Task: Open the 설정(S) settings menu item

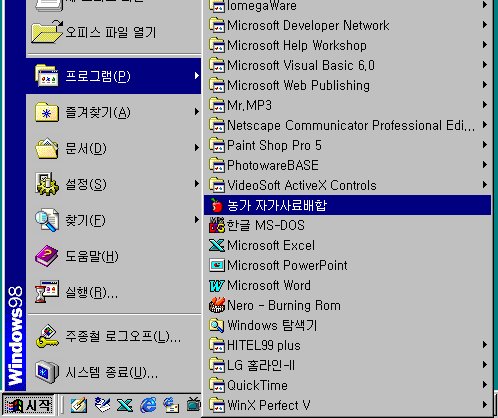Action: tap(114, 184)
